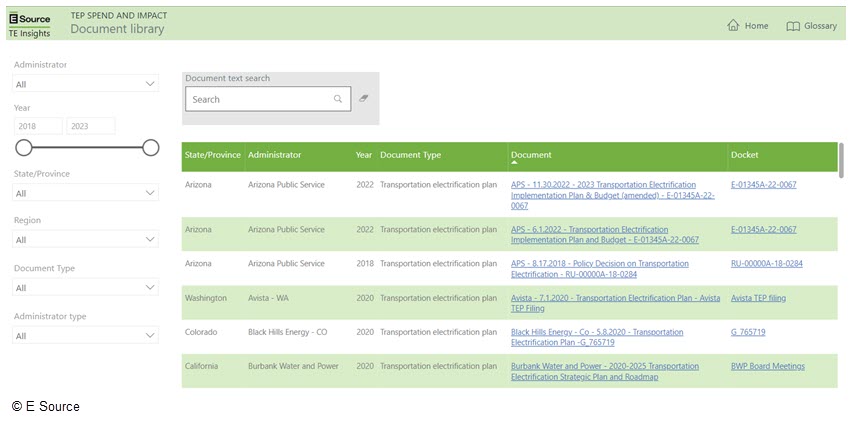Open the State/Province filter dropdown

(85, 193)
